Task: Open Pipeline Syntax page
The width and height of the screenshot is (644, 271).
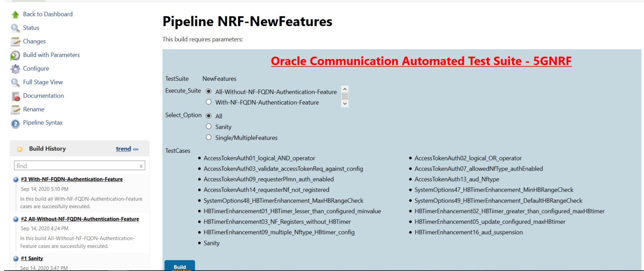Action: pyautogui.click(x=43, y=122)
